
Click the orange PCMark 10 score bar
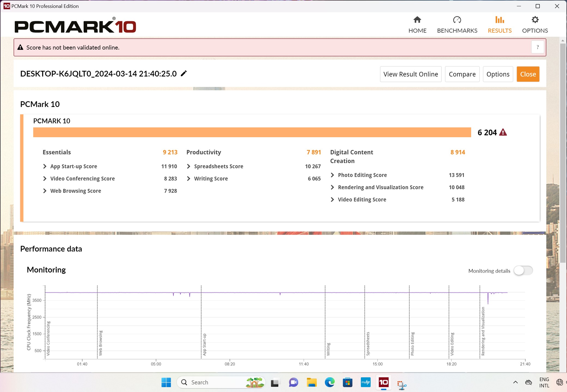(x=252, y=132)
